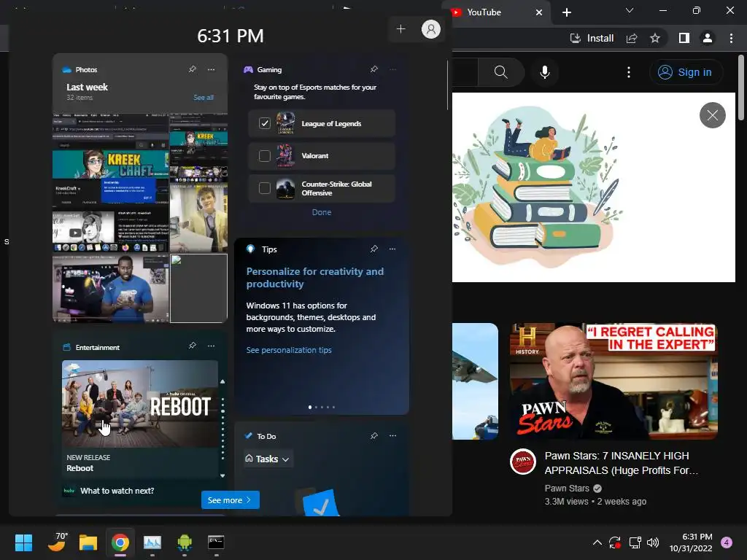
Task: Open a new Chrome tab
Action: [566, 12]
